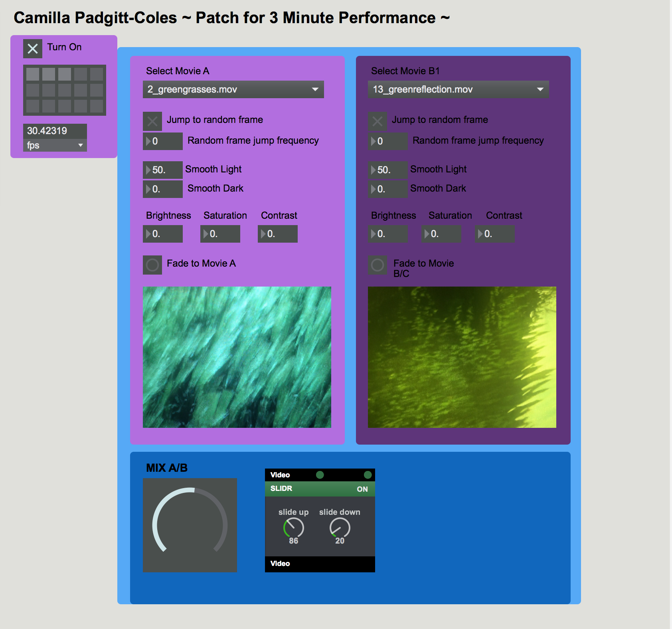Click the second green Video indicator dot

(x=368, y=475)
